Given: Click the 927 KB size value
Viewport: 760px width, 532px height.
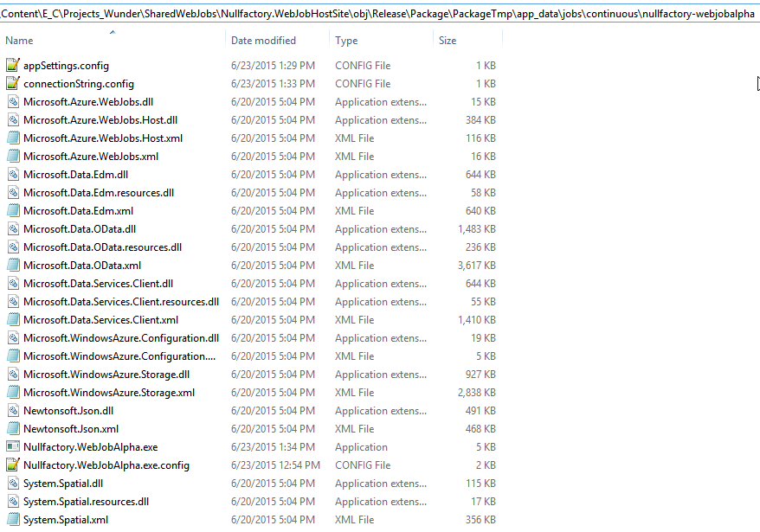Looking at the screenshot, I should tap(480, 374).
